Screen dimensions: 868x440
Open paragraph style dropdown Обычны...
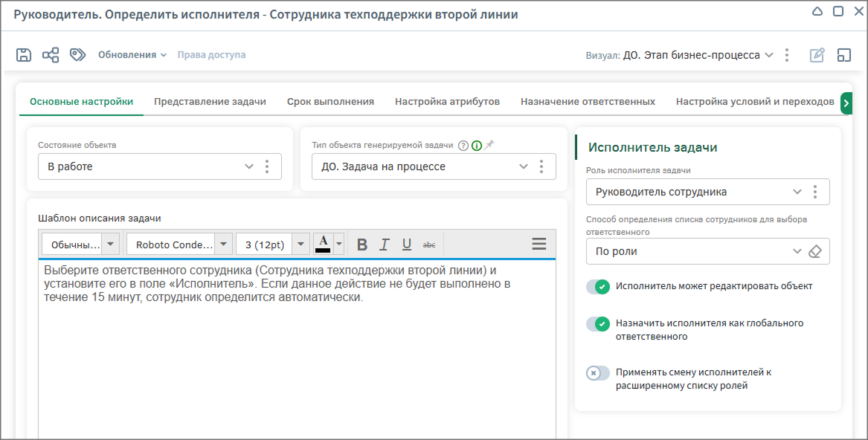pos(81,244)
